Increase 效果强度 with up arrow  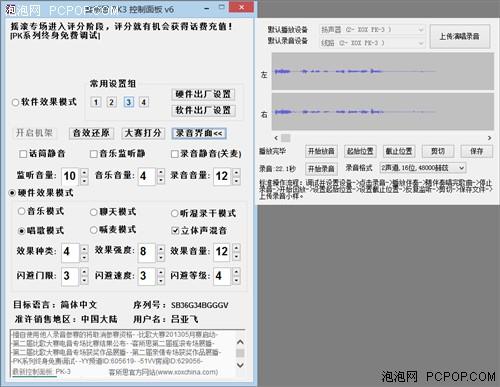point(161,248)
